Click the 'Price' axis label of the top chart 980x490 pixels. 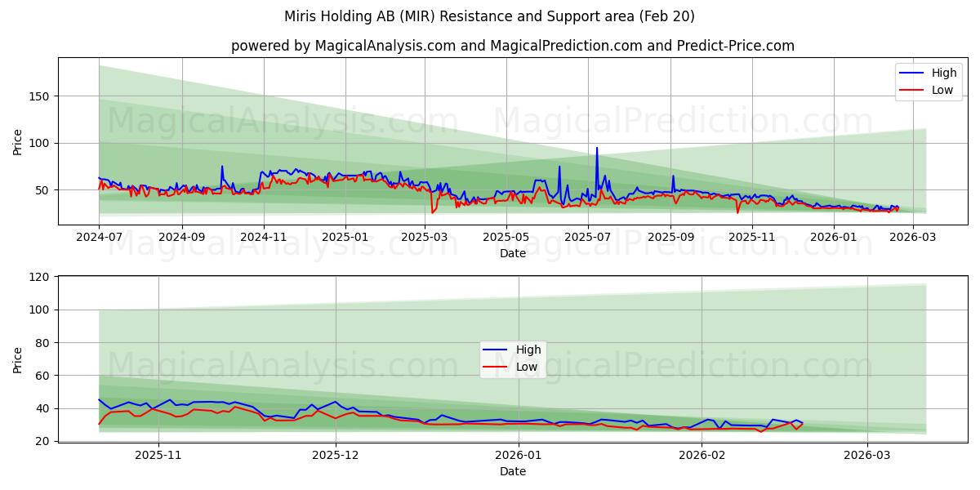coord(18,141)
